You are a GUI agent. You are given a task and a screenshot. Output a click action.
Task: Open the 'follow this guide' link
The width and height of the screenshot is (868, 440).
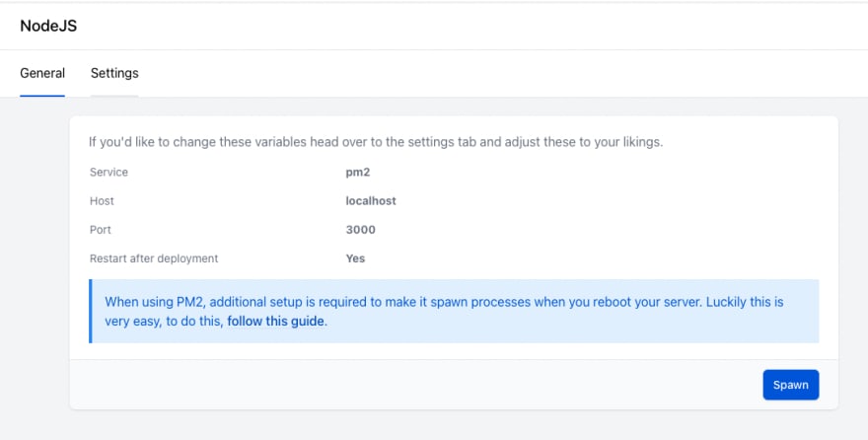275,321
